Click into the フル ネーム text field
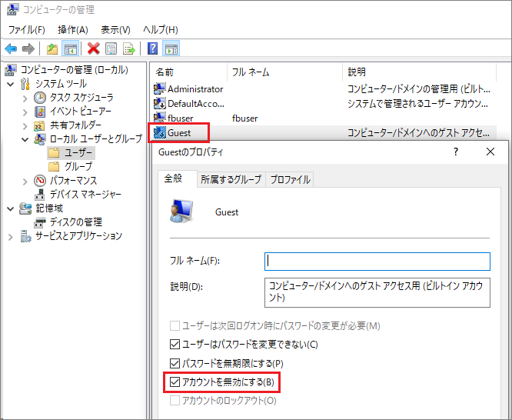The width and height of the screenshot is (512, 420). pos(377,262)
